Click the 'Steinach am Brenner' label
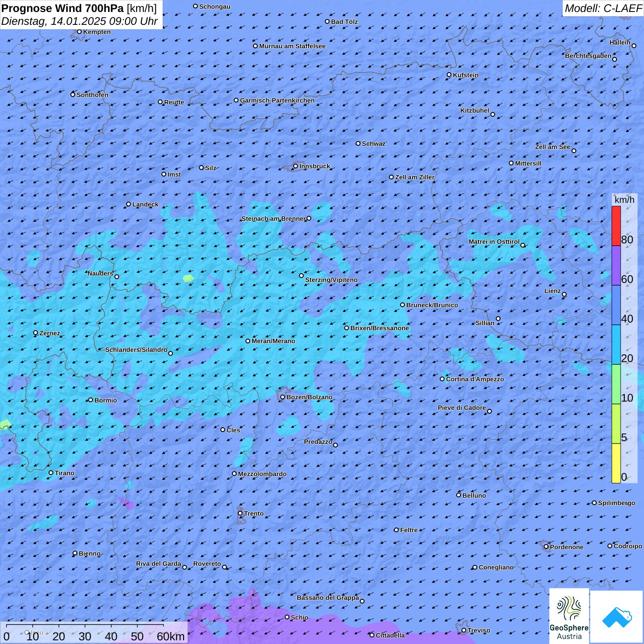 (x=274, y=218)
